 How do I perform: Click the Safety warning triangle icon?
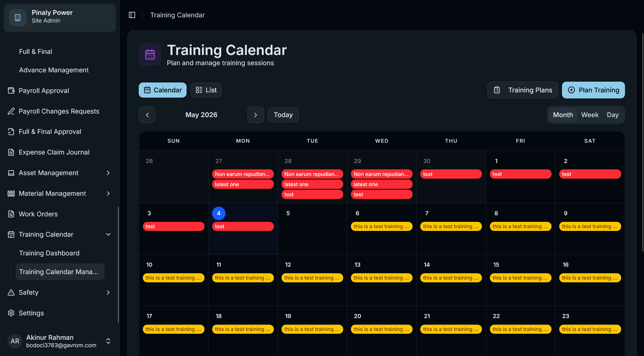[11, 292]
